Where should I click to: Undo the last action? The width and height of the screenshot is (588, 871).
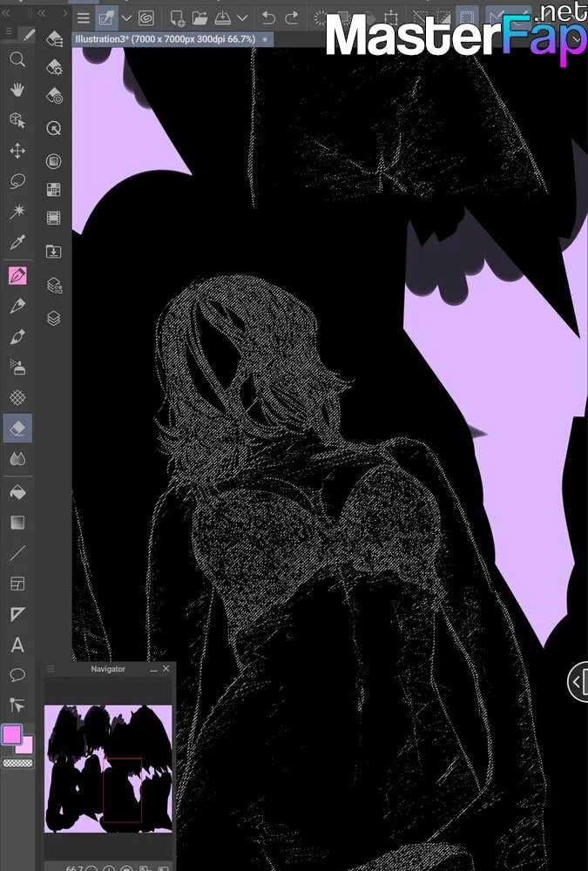(268, 17)
